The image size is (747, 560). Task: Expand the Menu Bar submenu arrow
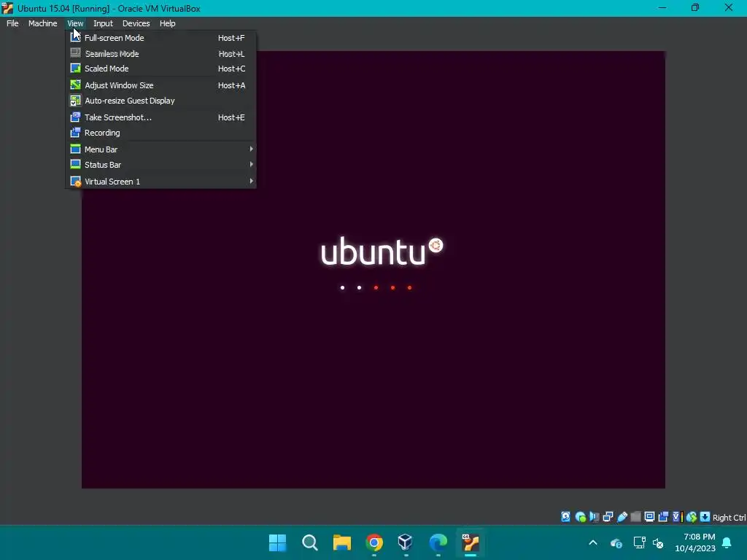[x=251, y=149]
